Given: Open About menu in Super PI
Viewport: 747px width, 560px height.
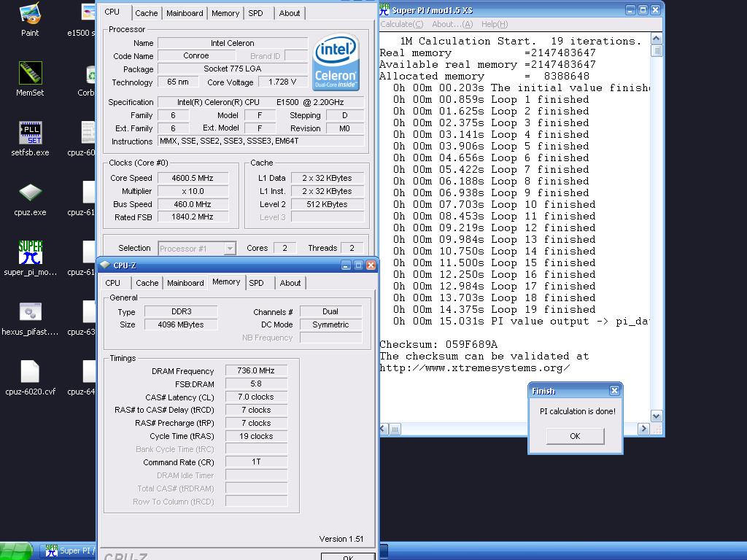Looking at the screenshot, I should (x=452, y=24).
